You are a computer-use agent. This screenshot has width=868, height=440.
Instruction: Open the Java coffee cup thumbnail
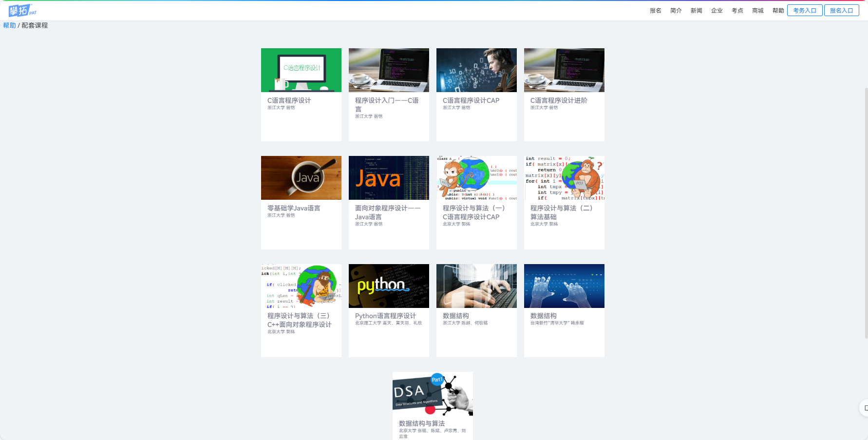click(x=301, y=178)
